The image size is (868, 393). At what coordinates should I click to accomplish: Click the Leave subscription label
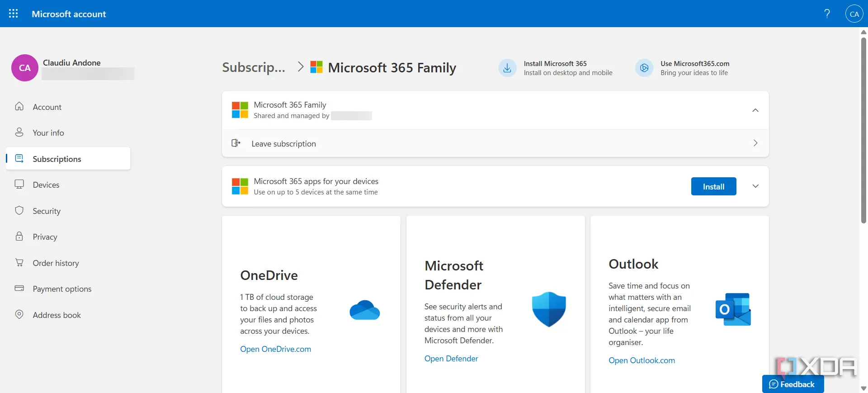(283, 143)
